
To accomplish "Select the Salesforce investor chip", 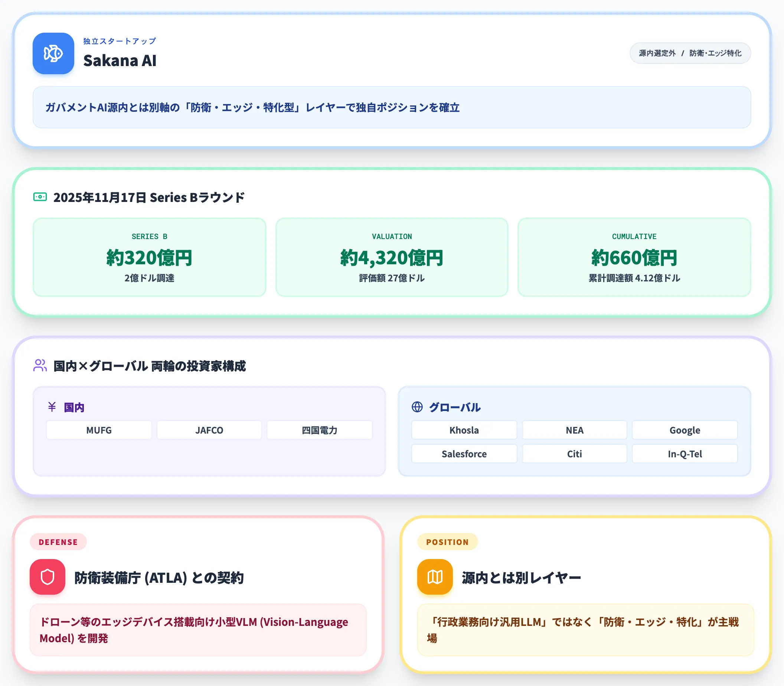I will point(464,454).
